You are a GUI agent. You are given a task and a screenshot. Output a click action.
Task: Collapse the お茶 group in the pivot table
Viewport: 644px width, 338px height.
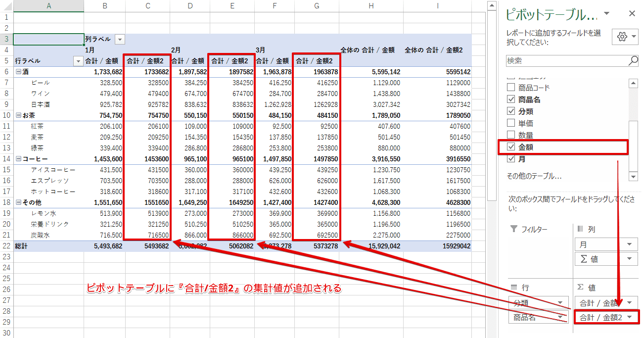(18, 115)
